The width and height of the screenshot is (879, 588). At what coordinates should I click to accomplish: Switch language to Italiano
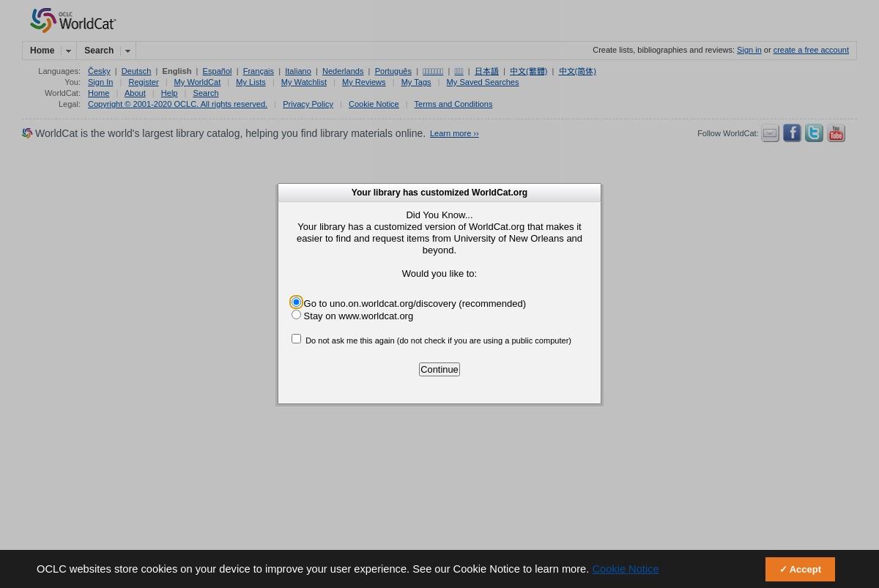[x=298, y=71]
